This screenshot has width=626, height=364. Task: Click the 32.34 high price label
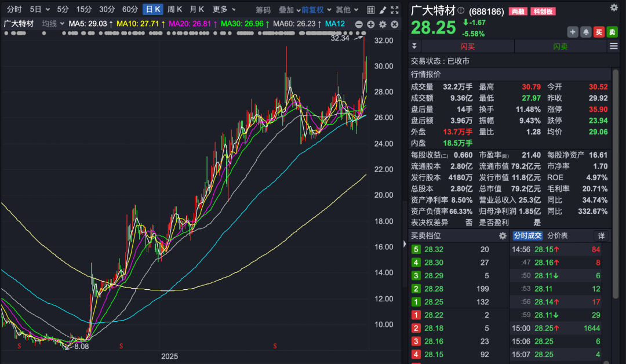[340, 38]
